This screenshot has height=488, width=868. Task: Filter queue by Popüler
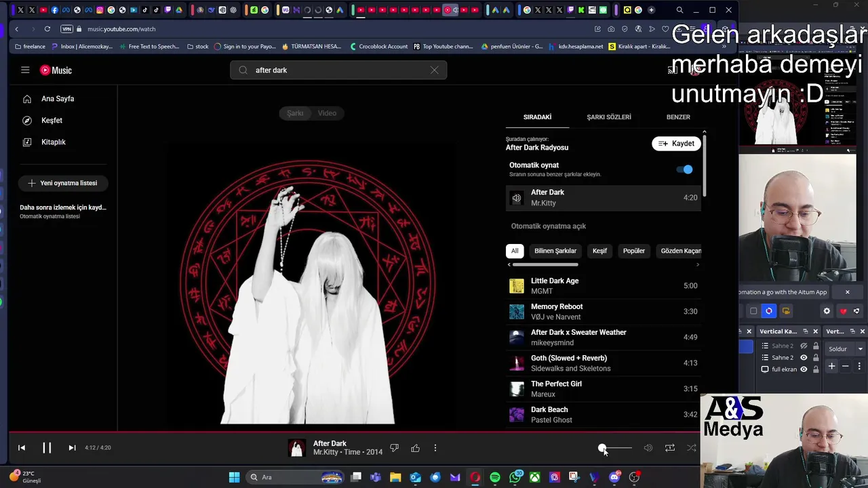click(x=634, y=251)
